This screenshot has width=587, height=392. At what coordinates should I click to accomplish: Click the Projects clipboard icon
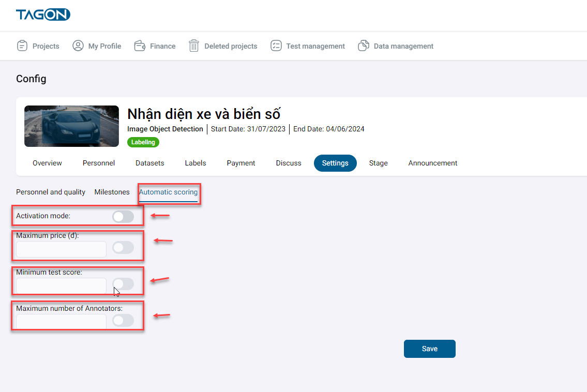(22, 46)
